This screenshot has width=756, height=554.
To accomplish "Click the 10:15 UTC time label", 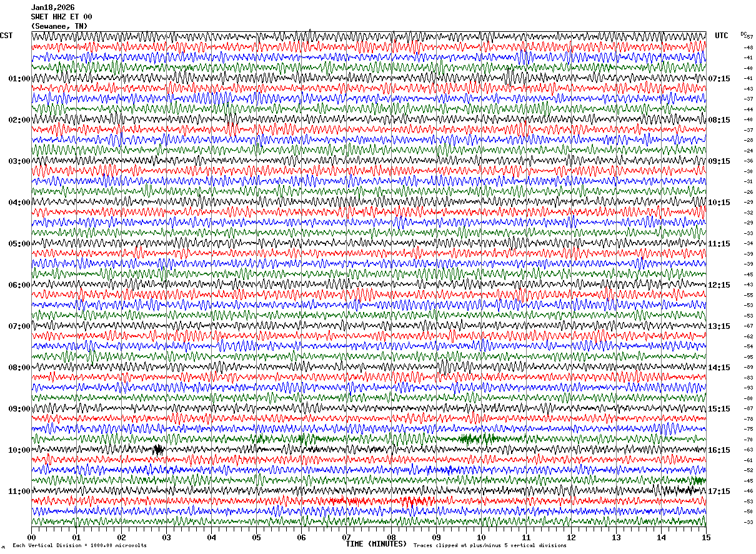I will 719,203.
